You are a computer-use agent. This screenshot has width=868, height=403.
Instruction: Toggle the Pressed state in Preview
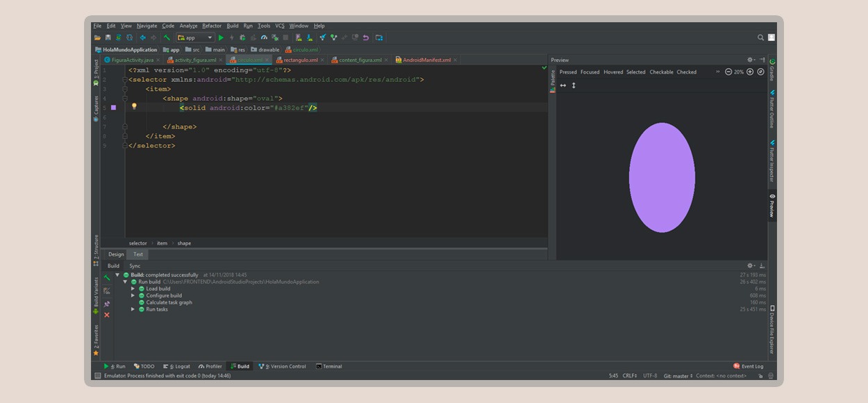click(x=568, y=72)
